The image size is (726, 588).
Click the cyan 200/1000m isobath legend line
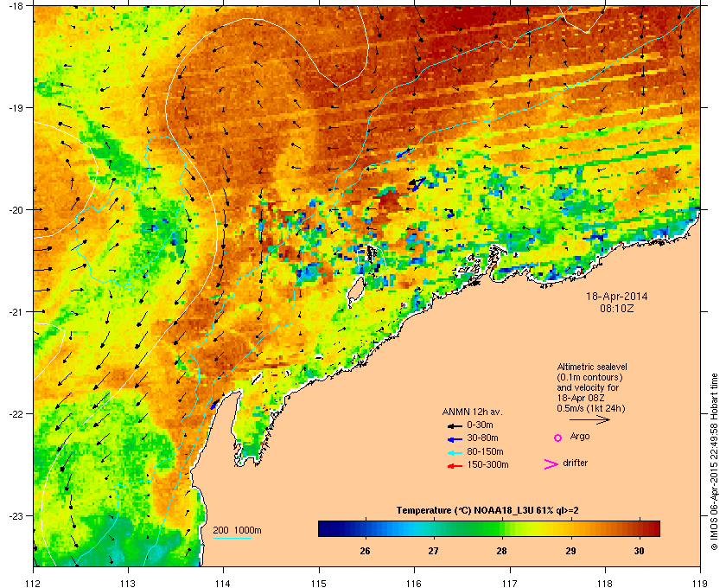pos(232,539)
